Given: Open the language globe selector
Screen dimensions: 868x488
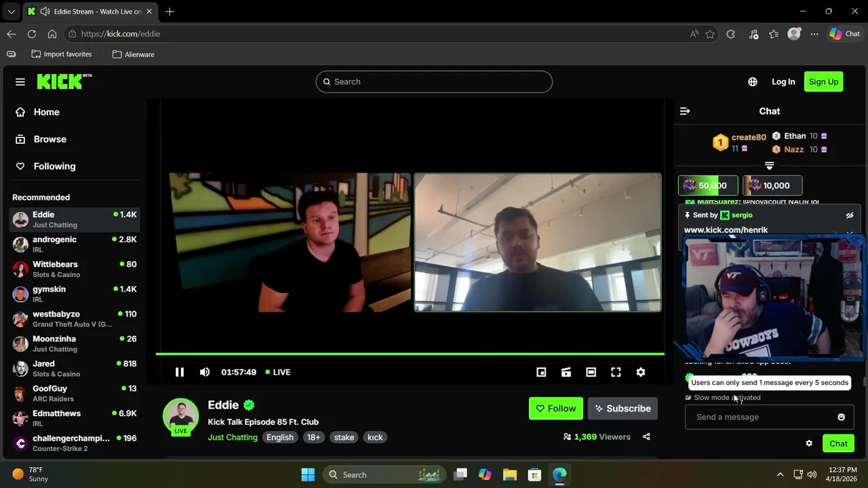Looking at the screenshot, I should pyautogui.click(x=753, y=81).
